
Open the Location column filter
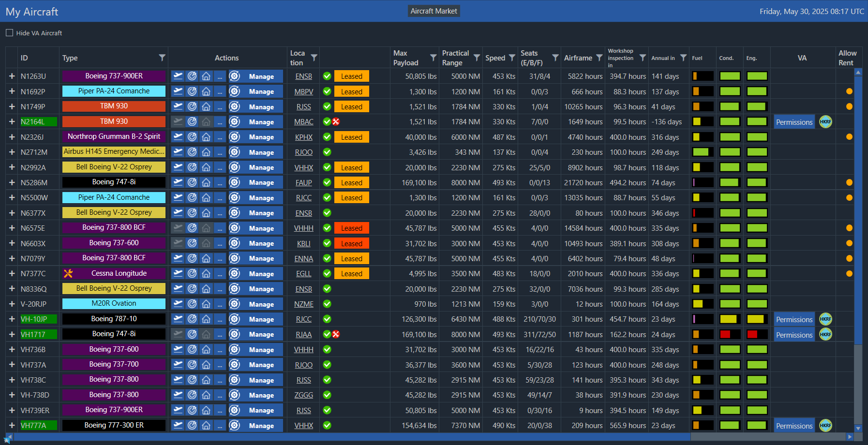point(314,58)
